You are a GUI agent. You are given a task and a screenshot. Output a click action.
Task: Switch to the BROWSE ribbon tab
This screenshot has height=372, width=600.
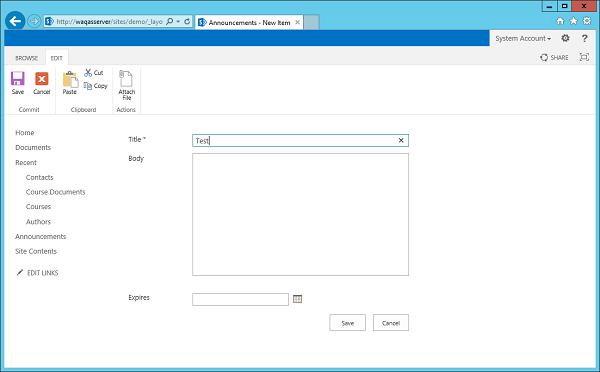pos(26,58)
